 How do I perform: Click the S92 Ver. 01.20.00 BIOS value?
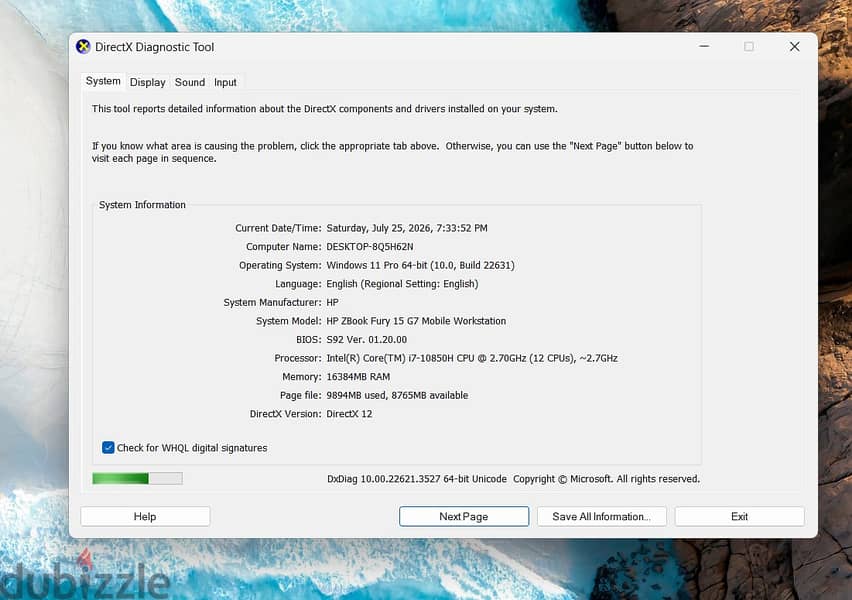(366, 339)
